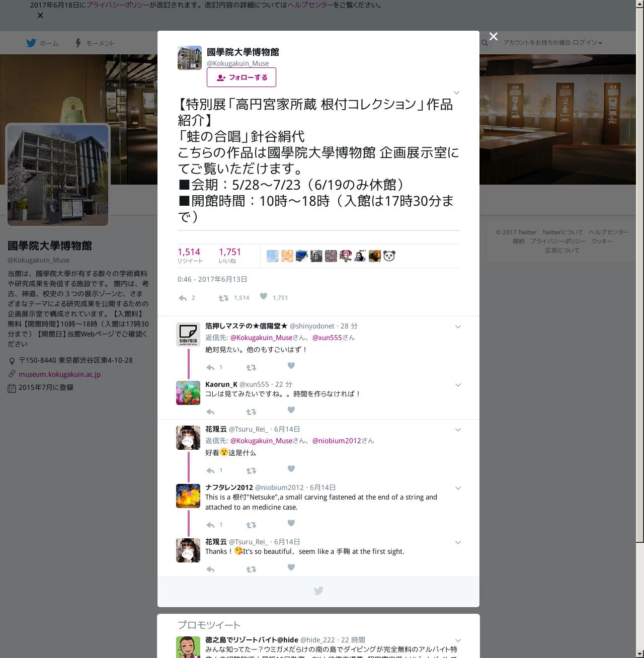This screenshot has width=644, height=658.
Task: Like ナフタレン2012's Netsuke tweet
Action: point(291,523)
